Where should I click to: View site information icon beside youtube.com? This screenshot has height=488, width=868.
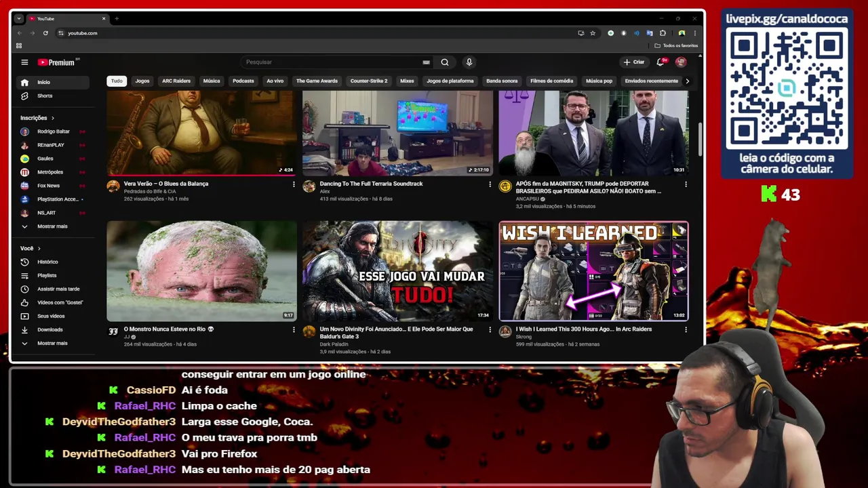pos(61,33)
